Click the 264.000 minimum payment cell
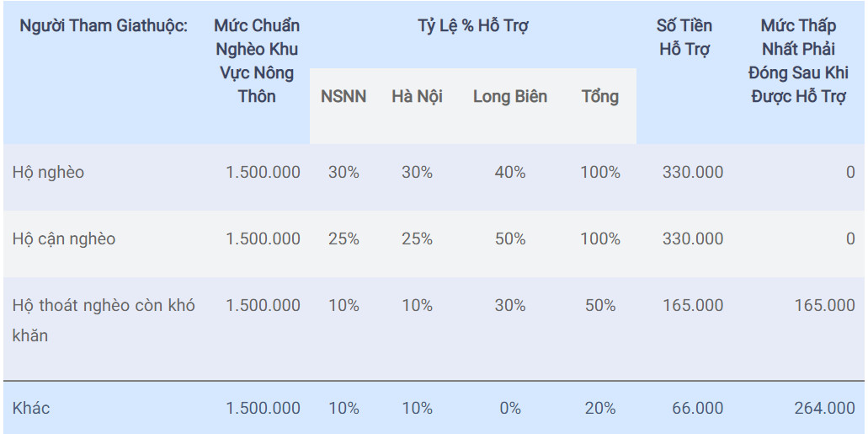The image size is (868, 434). coord(824,408)
